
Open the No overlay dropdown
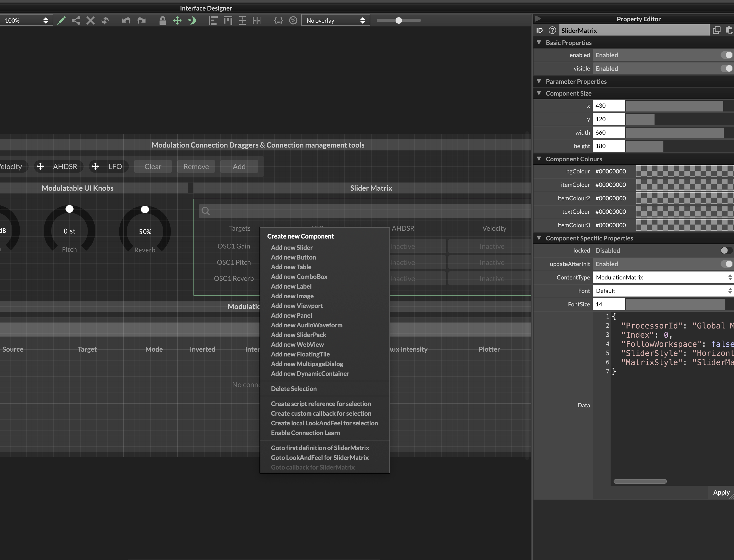[x=336, y=20]
